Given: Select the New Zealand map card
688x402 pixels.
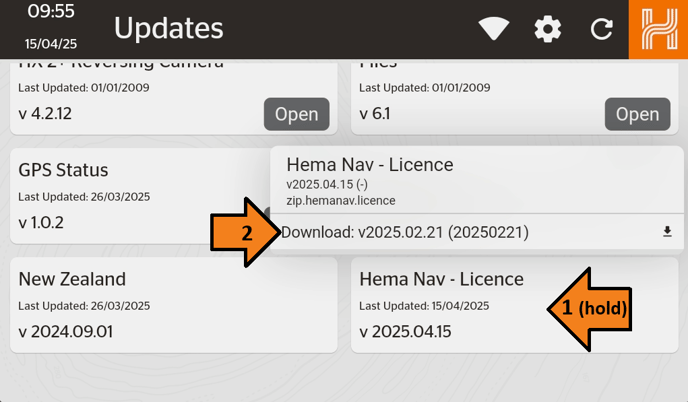Looking at the screenshot, I should [x=174, y=305].
